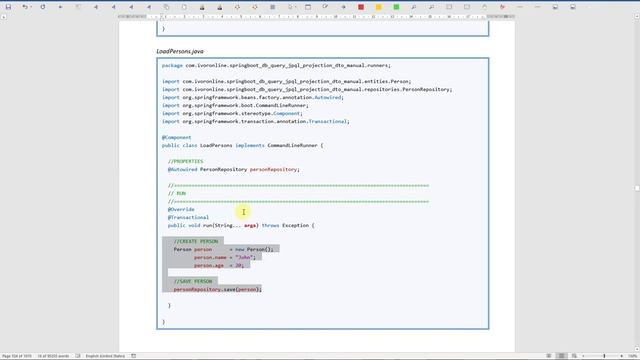The height and width of the screenshot is (360, 640).
Task: Click the public void run method line
Action: coord(241,225)
